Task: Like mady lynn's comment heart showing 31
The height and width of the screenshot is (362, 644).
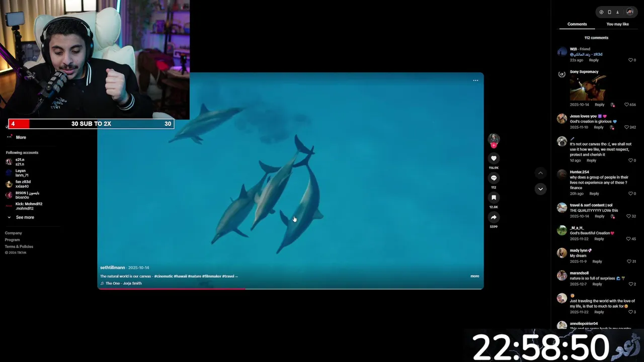Action: tap(629, 261)
